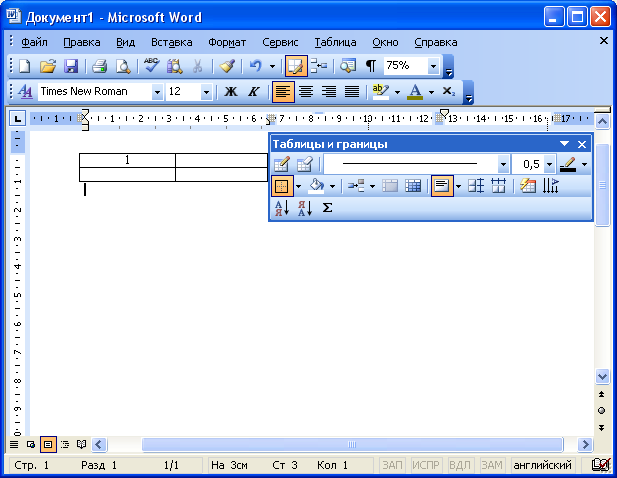Open the undo history dropdown
Viewport: 617px width, 478px height.
pos(272,66)
